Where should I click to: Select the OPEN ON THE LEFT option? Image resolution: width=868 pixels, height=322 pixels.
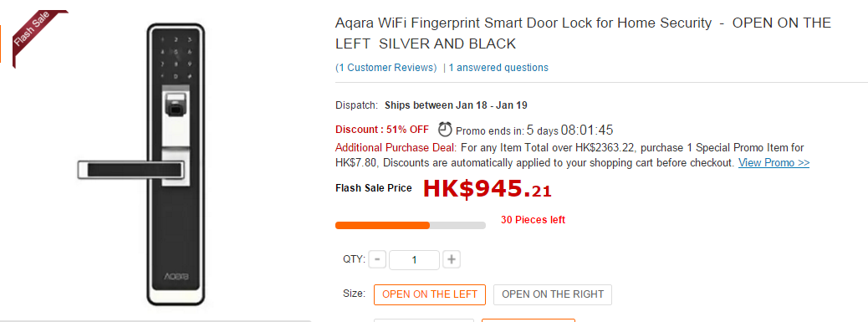[x=430, y=294]
